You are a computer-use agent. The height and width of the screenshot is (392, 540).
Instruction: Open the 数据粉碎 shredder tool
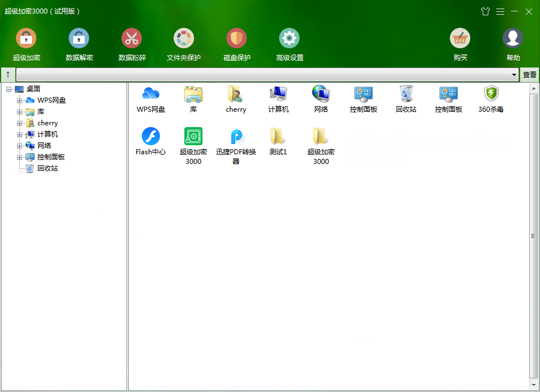[132, 44]
